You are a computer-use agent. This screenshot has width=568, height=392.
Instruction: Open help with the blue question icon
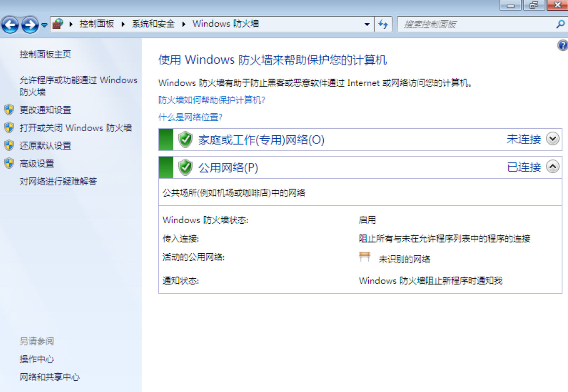[x=563, y=45]
